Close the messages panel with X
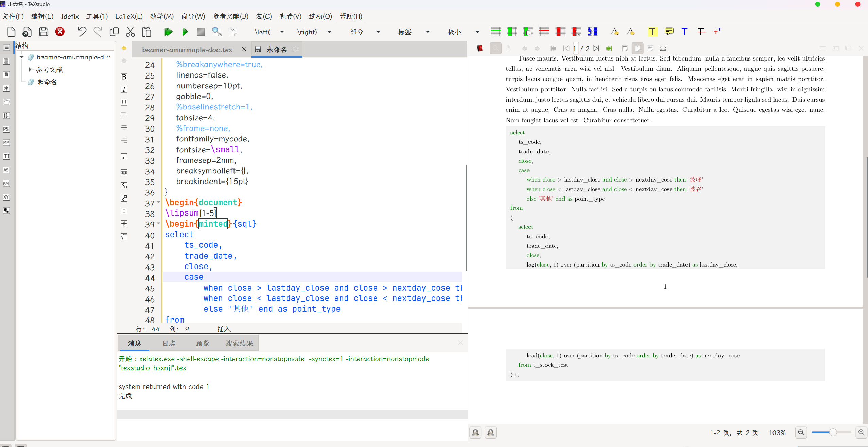868x447 pixels. pos(460,343)
